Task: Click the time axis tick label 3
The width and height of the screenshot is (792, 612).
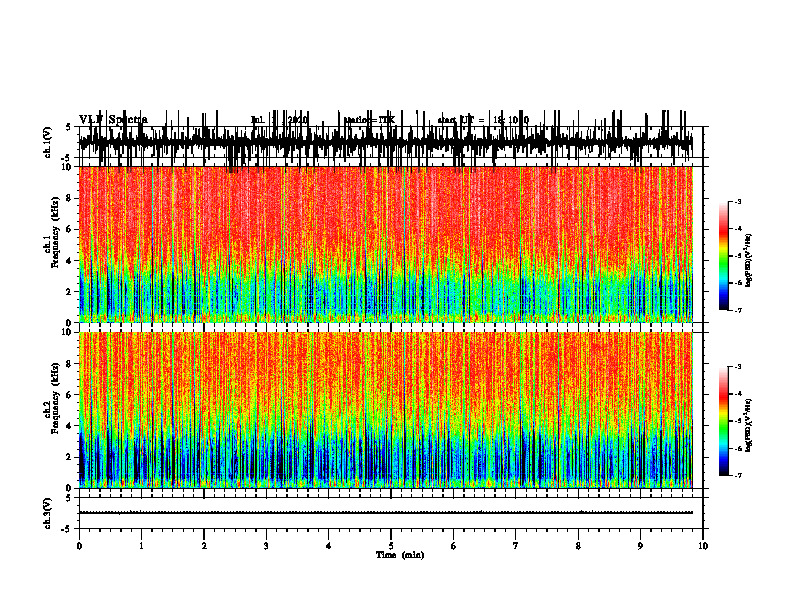Action: 266,546
